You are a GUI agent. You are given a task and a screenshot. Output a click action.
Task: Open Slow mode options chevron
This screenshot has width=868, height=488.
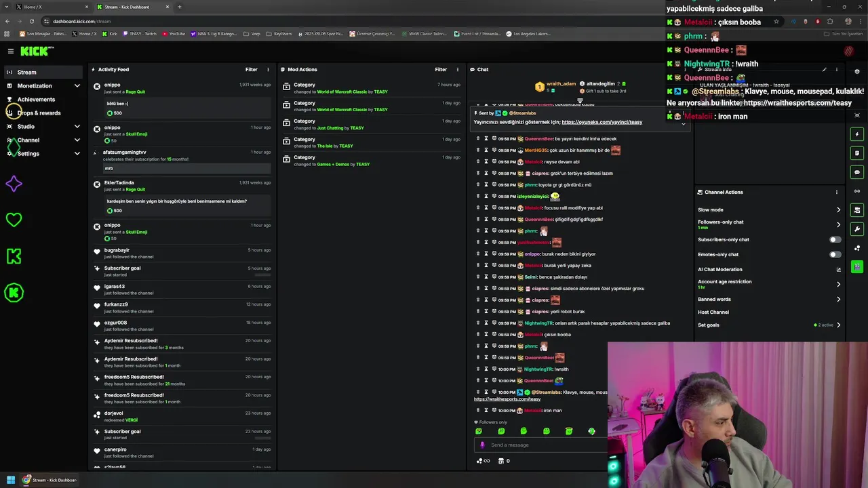(838, 209)
